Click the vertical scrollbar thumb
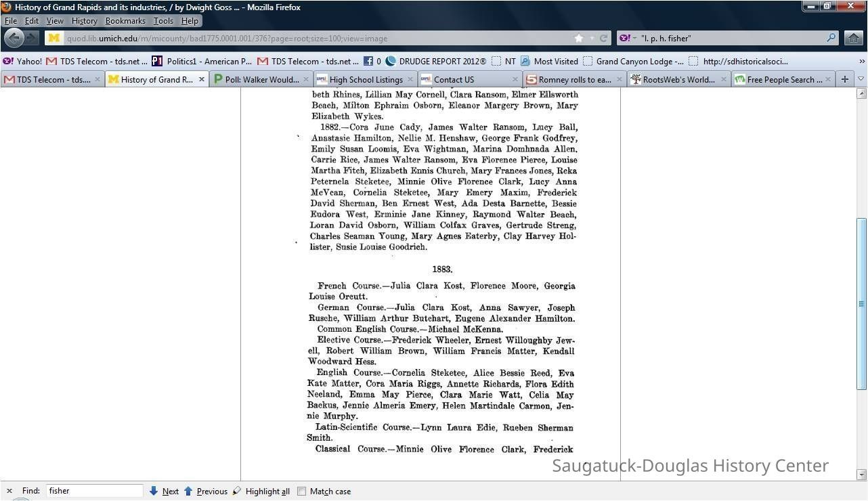This screenshot has width=868, height=501. point(861,303)
